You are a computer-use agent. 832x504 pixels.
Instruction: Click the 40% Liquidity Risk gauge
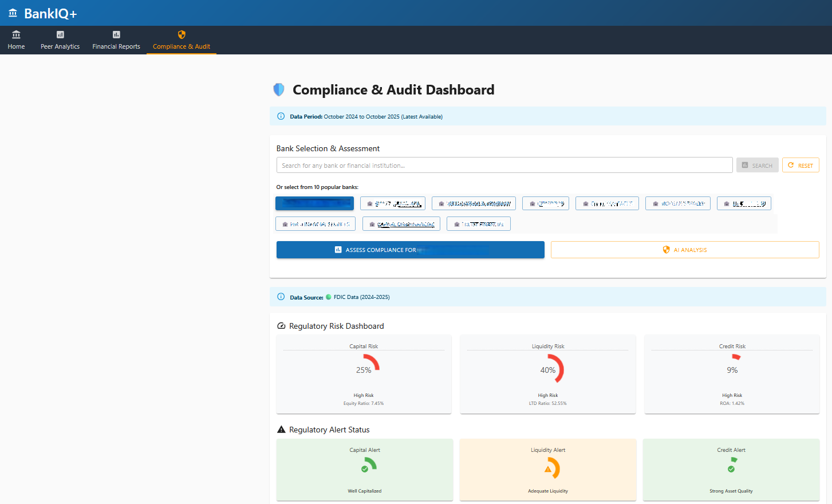pyautogui.click(x=548, y=370)
